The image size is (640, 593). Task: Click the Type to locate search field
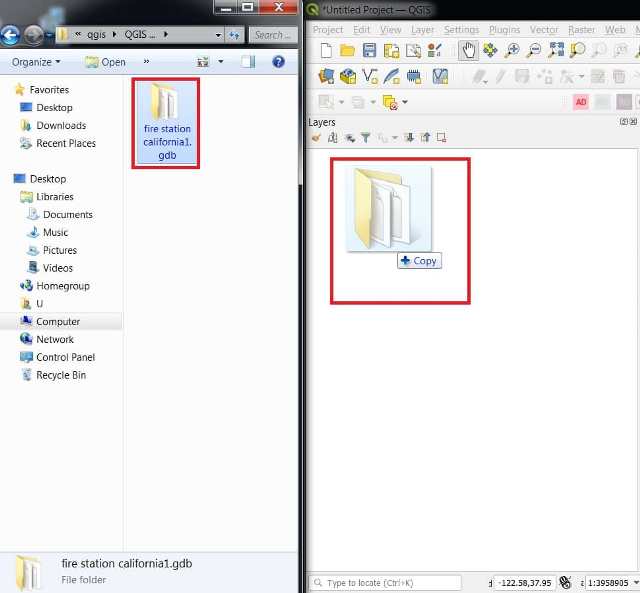[385, 582]
